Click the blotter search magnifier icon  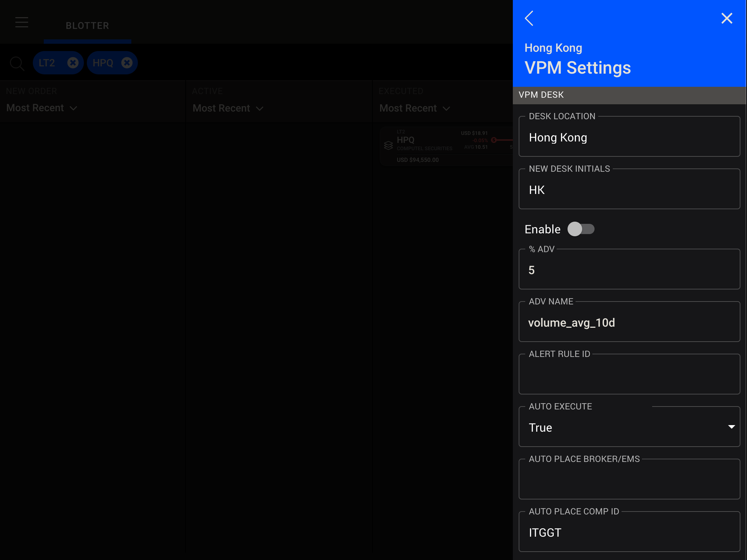[x=17, y=63]
